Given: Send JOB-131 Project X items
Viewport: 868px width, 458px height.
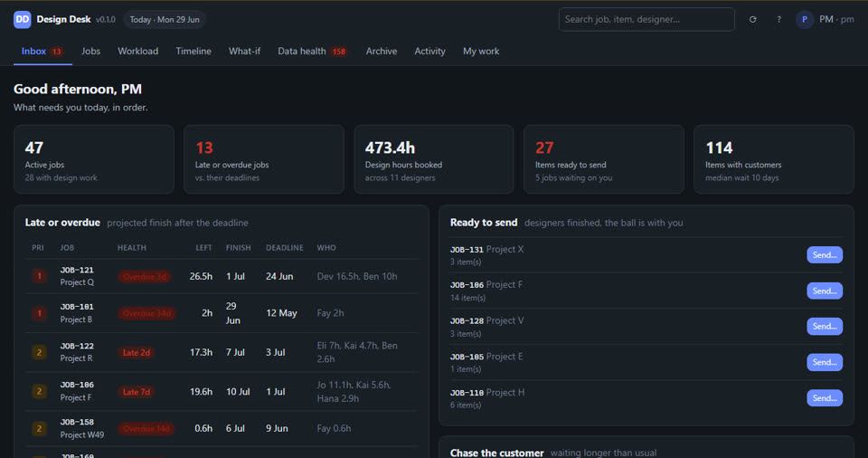Looking at the screenshot, I should point(825,255).
